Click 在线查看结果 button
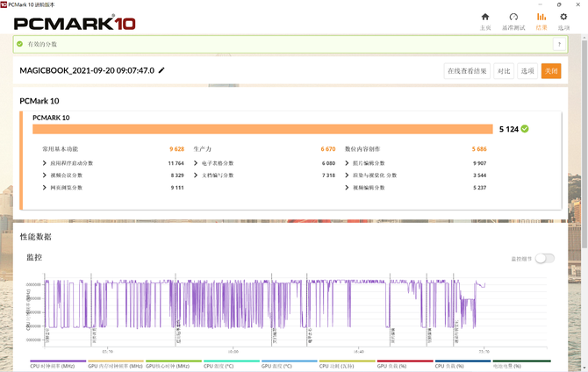 (x=466, y=71)
